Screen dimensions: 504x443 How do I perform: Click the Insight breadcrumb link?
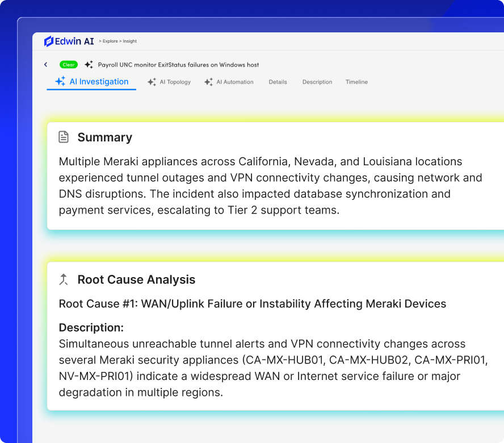130,41
